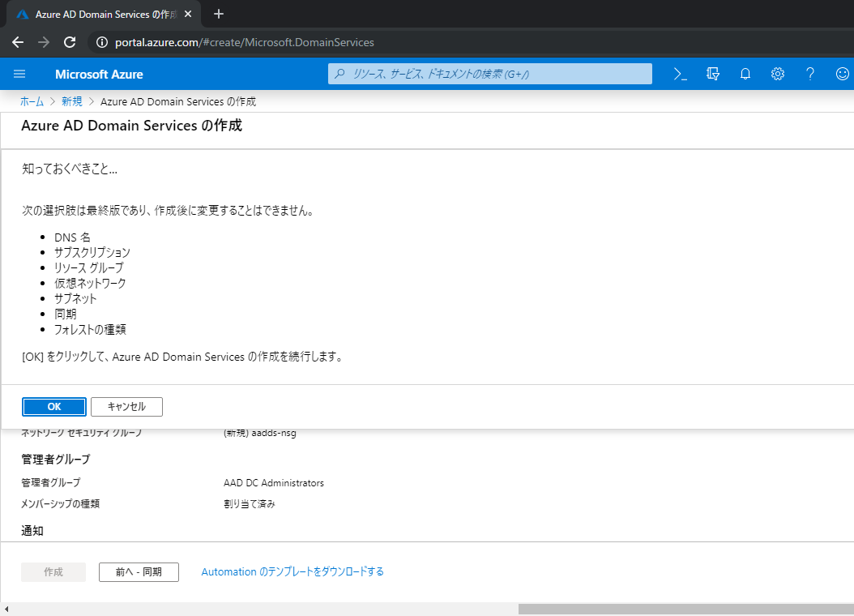Open portal settings gear

pyautogui.click(x=778, y=74)
